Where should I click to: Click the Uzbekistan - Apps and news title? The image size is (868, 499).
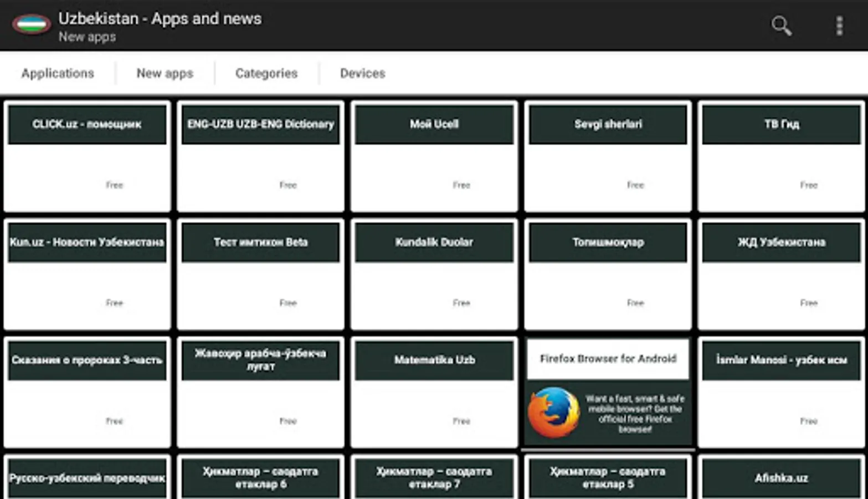point(160,18)
